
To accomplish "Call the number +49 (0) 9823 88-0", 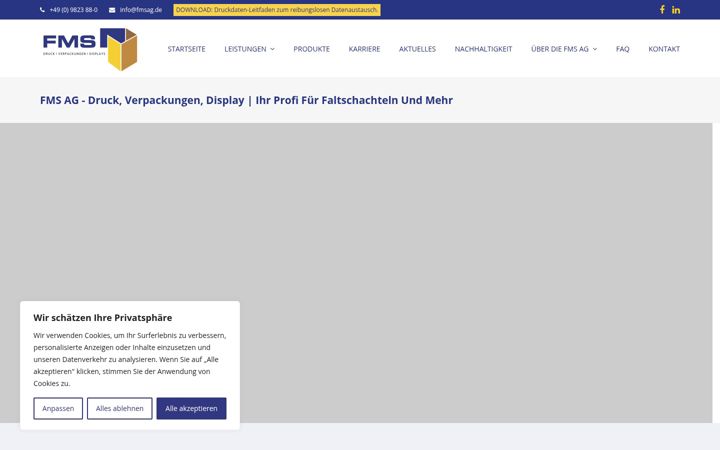I will click(73, 10).
